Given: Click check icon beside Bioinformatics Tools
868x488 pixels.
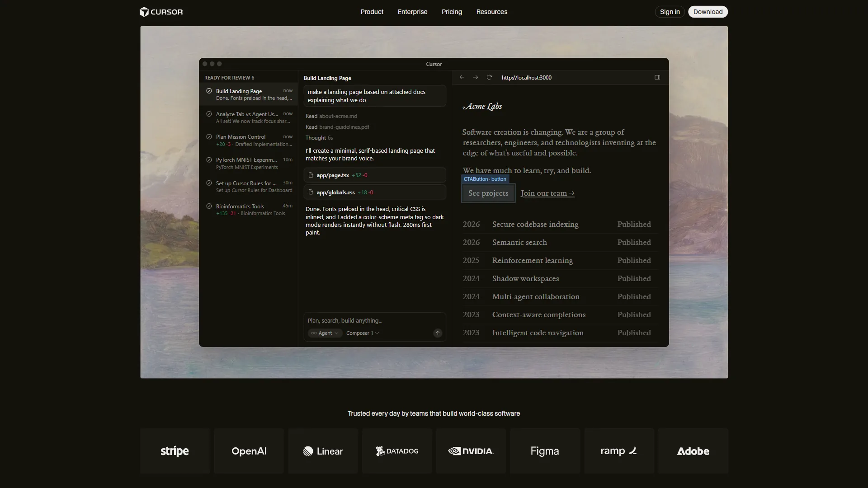Looking at the screenshot, I should [209, 206].
